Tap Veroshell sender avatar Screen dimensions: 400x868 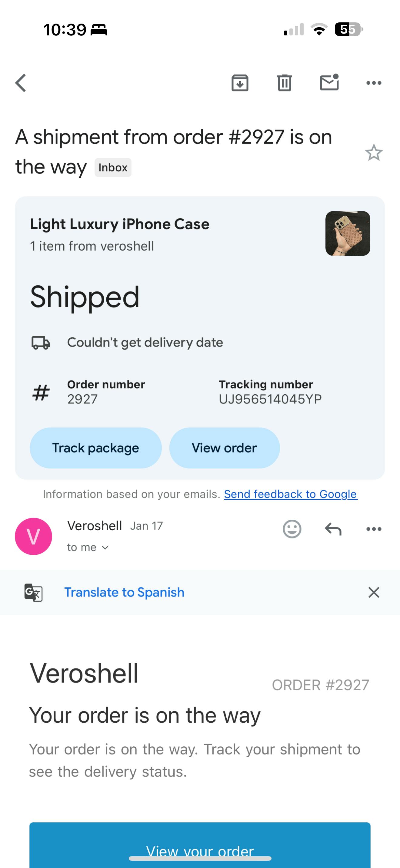[33, 536]
